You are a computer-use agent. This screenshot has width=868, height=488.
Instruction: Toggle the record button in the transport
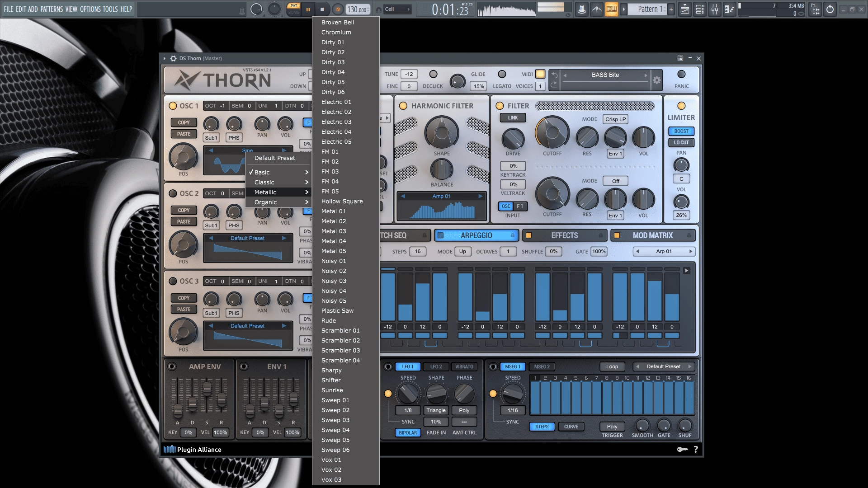(337, 9)
